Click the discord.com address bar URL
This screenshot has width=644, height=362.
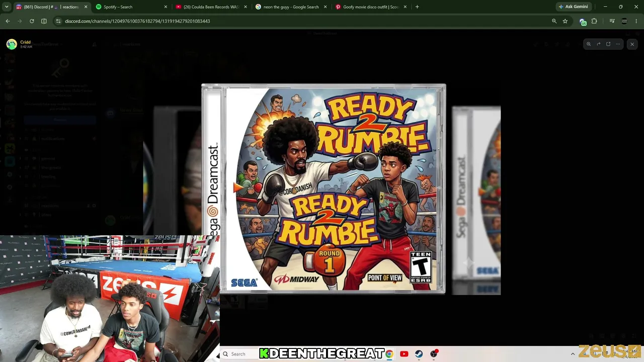(x=137, y=21)
